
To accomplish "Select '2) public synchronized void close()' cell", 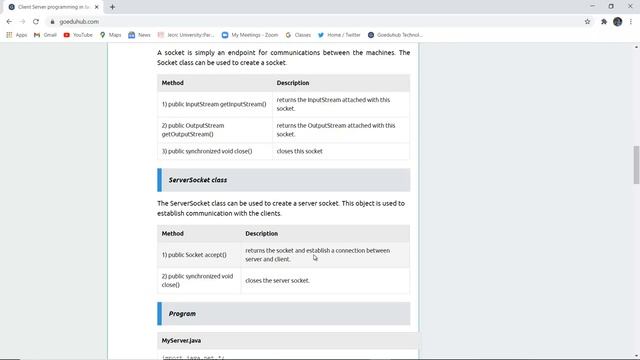I will pyautogui.click(x=199, y=280).
